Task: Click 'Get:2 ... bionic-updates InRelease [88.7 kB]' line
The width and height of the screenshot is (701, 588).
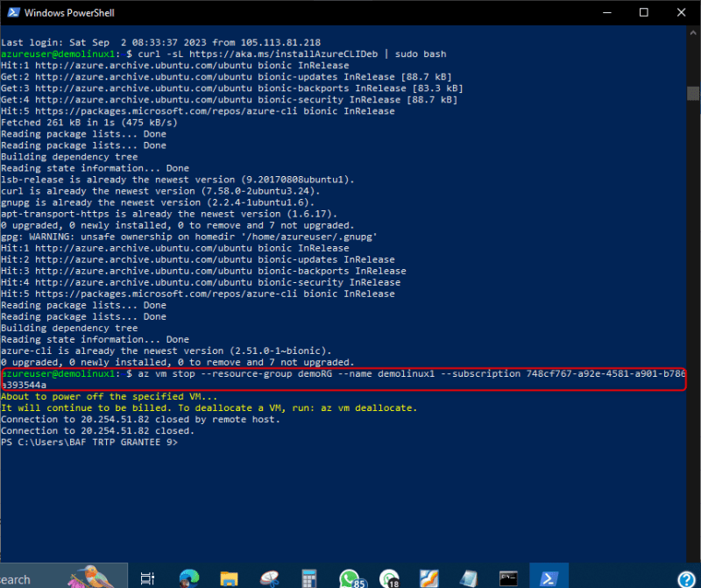Action: [x=226, y=77]
